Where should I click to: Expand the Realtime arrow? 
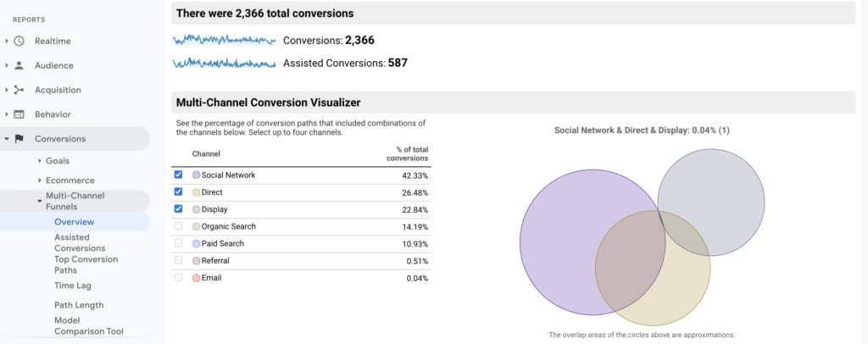[7, 41]
